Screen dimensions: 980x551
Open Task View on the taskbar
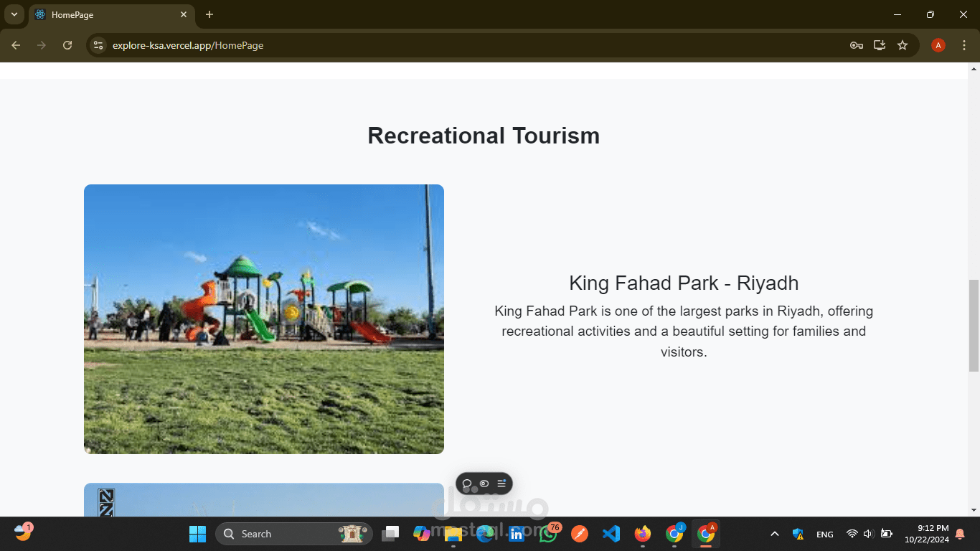tap(390, 534)
